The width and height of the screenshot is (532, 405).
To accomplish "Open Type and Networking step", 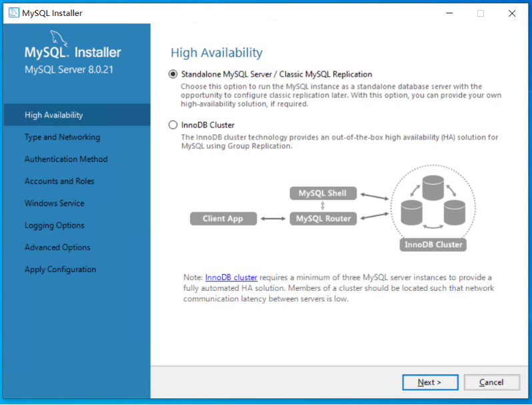I will (63, 137).
